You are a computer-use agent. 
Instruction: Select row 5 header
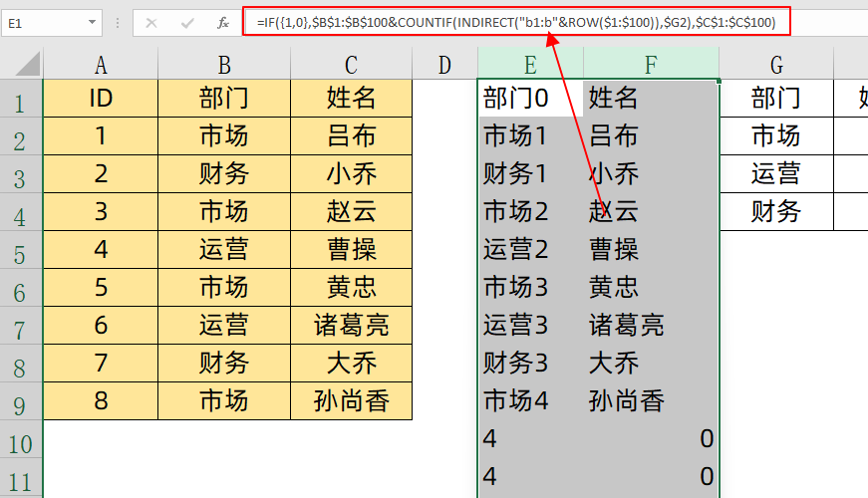coord(21,250)
